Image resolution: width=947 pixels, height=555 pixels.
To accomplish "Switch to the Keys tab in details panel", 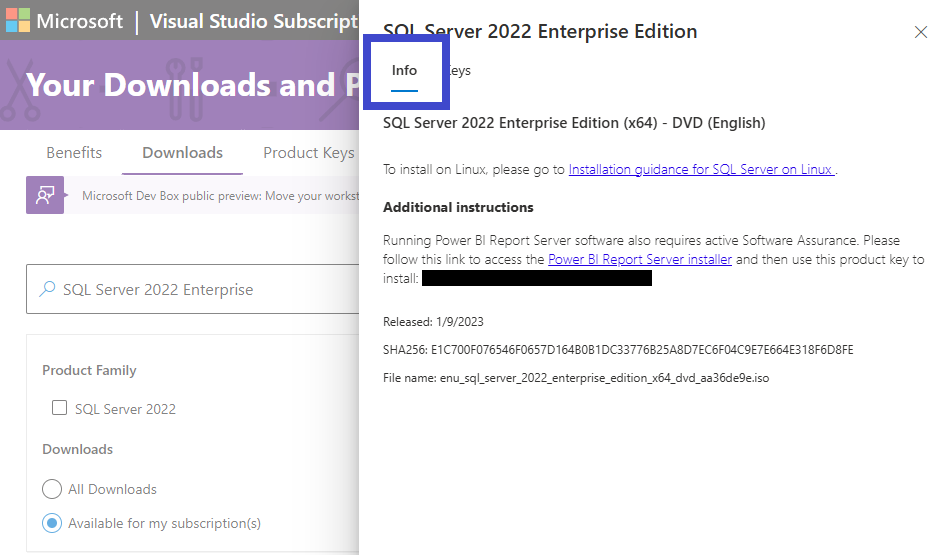I will tap(460, 71).
